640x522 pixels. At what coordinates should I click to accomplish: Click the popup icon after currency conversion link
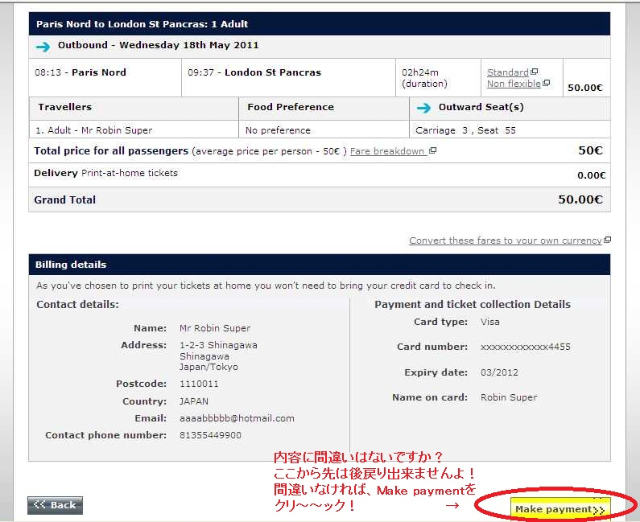click(x=607, y=241)
